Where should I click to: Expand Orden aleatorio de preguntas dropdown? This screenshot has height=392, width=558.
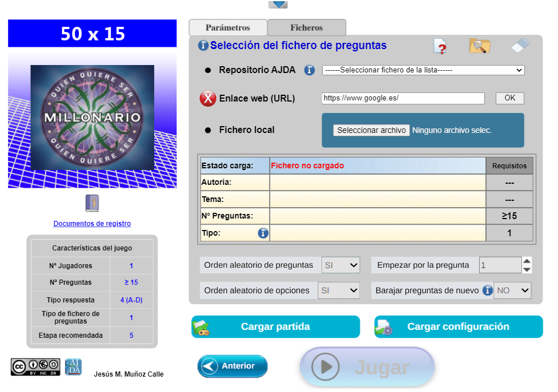coord(340,265)
